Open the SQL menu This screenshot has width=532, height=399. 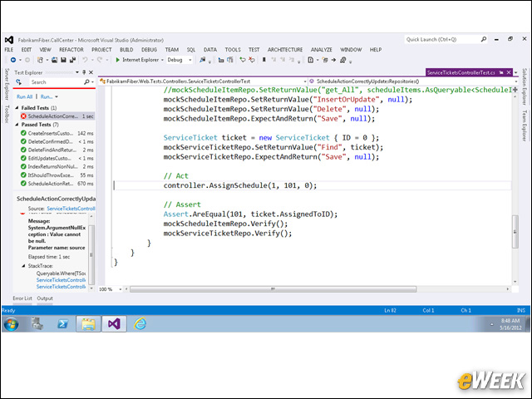(191, 50)
